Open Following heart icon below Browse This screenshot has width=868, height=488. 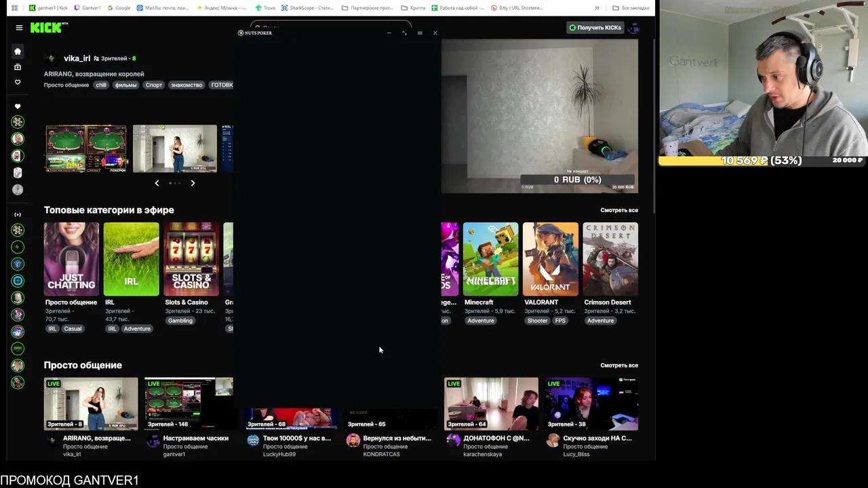[x=18, y=82]
